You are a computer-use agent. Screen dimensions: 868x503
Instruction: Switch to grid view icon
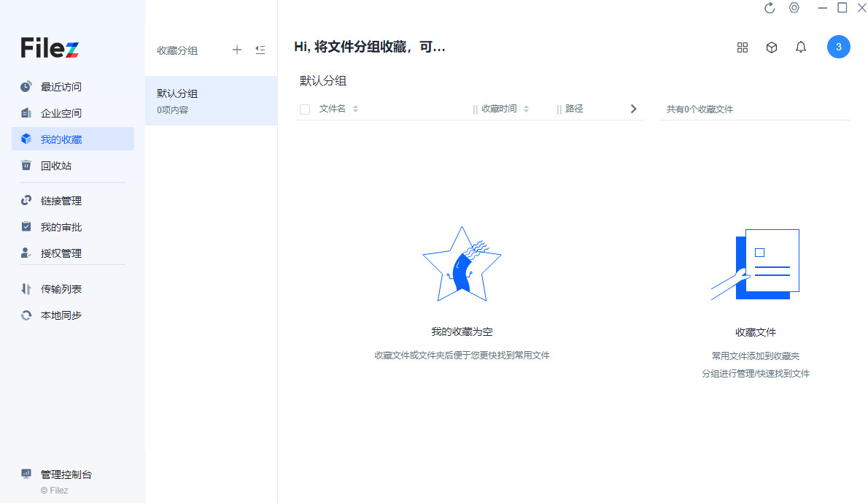(743, 47)
